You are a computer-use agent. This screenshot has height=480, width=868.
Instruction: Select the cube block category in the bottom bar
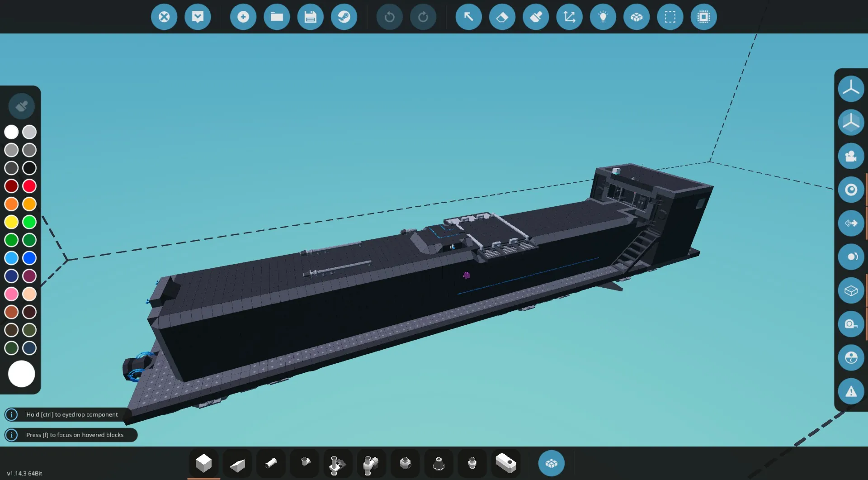tap(203, 463)
